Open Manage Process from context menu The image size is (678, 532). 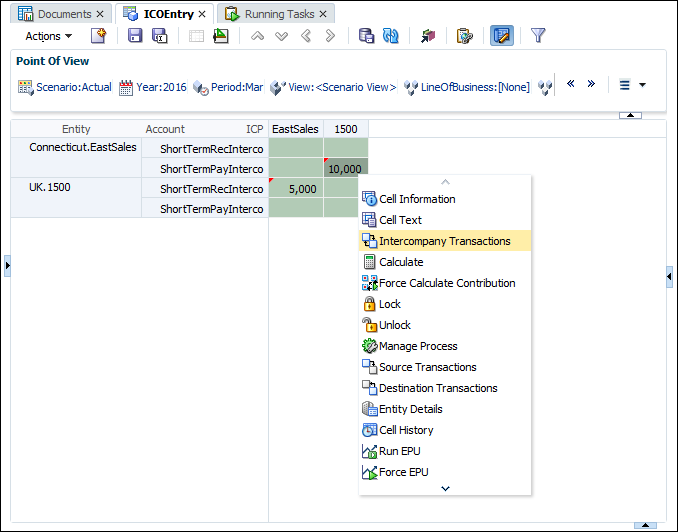tap(445, 346)
